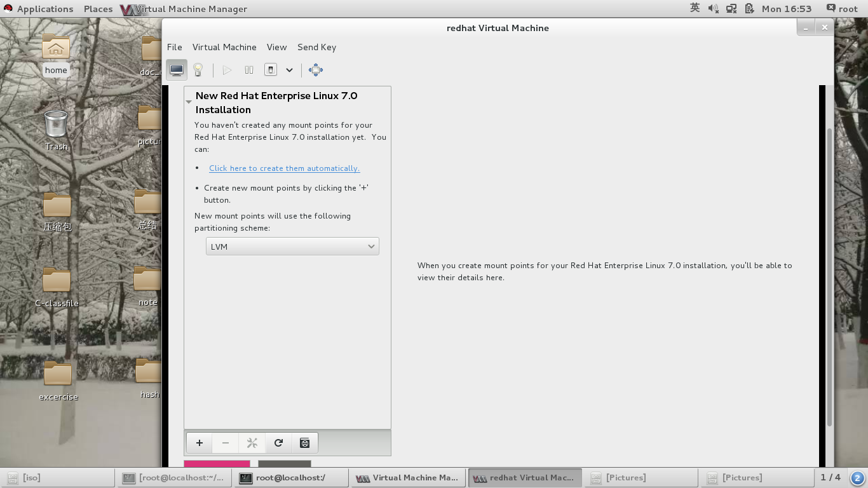
Task: Open the root user menu
Action: 842,9
